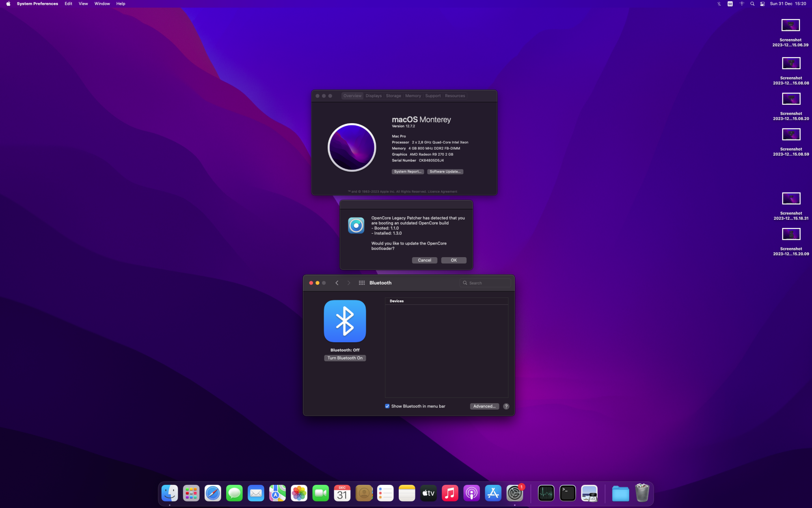This screenshot has height=508, width=812.
Task: Go back using the Bluetooth window chevron
Action: tap(337, 282)
